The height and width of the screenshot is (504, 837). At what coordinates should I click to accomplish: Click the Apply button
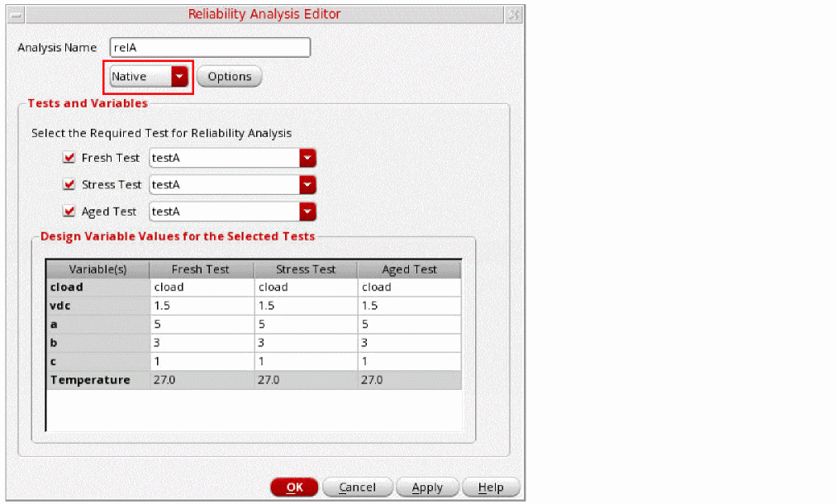(427, 487)
